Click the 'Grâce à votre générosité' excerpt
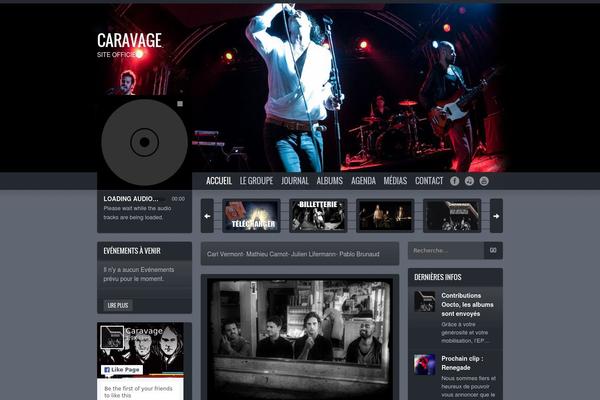600x400 pixels. pyautogui.click(x=465, y=332)
